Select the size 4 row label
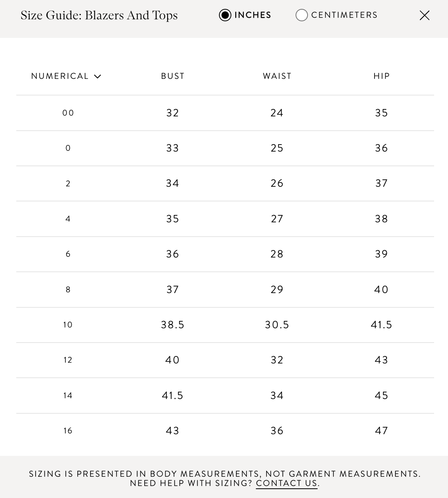Screen dimensions: 448x498 (x=68, y=219)
